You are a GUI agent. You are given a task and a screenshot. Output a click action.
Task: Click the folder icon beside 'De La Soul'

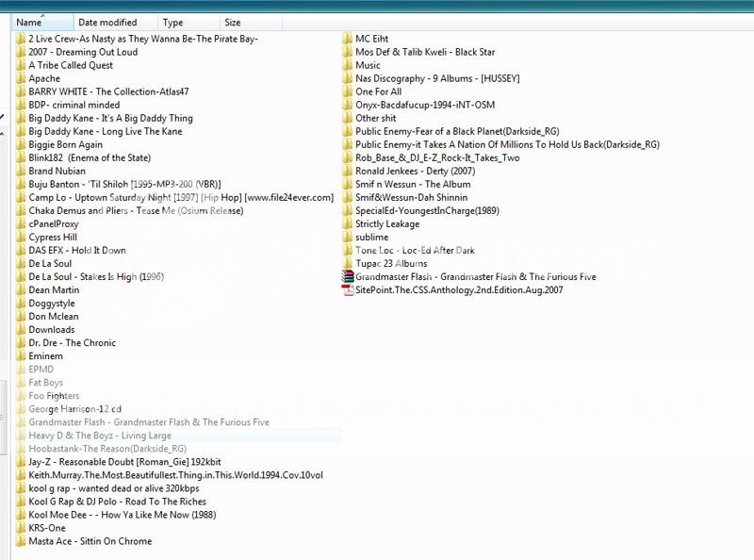click(x=20, y=264)
